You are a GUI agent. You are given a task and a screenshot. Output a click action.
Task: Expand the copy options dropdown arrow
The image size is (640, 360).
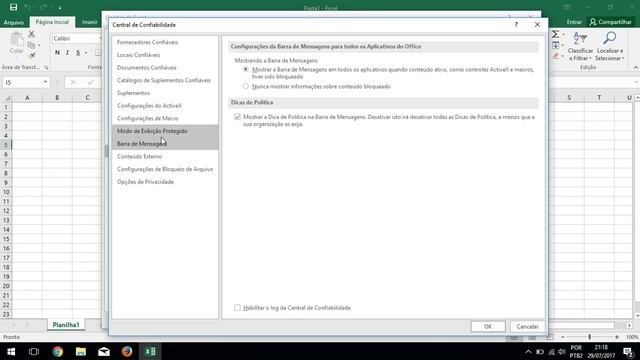[x=39, y=45]
